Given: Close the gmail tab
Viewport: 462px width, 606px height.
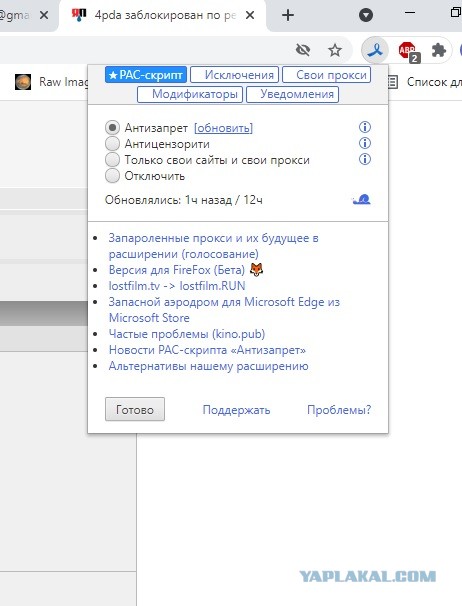Looking at the screenshot, I should tap(44, 15).
